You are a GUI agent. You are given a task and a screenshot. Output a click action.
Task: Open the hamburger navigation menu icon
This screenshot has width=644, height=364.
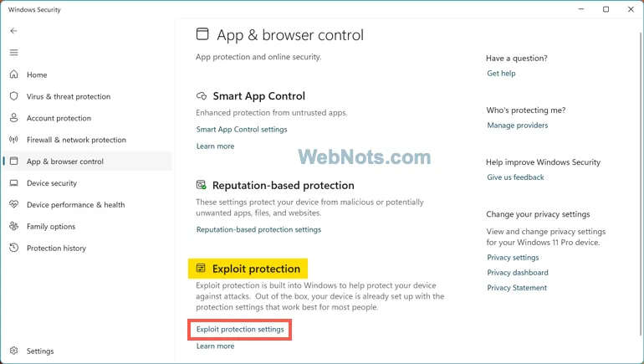pos(13,53)
